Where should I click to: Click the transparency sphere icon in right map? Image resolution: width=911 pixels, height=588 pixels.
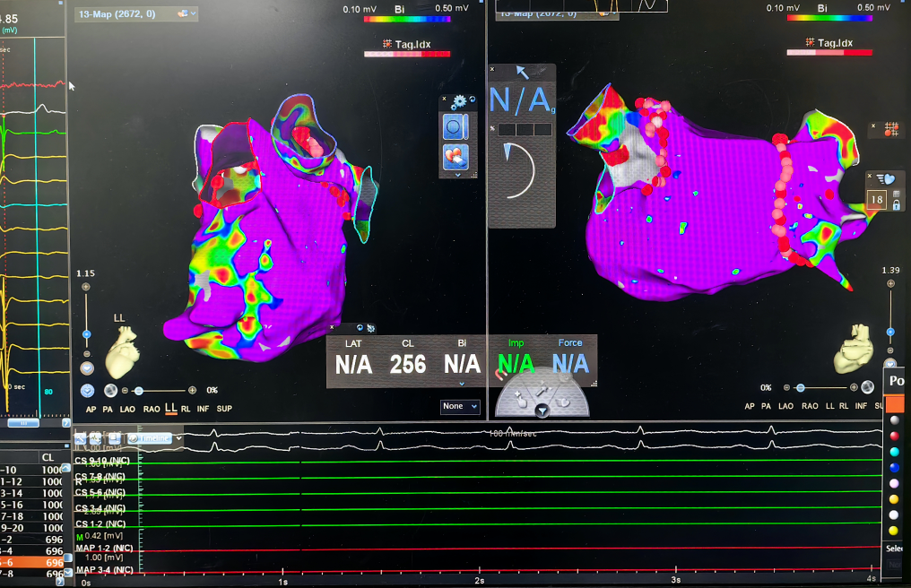pyautogui.click(x=867, y=387)
